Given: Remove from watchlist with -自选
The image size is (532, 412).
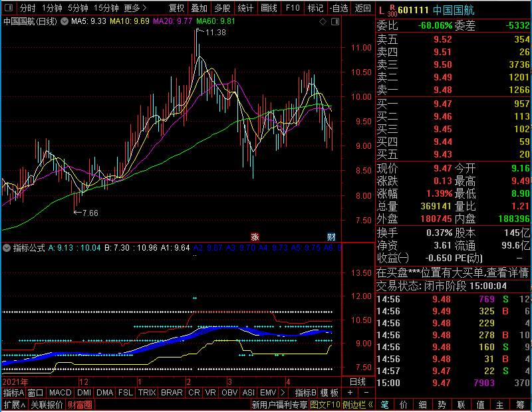Looking at the screenshot, I should pyautogui.click(x=338, y=8).
